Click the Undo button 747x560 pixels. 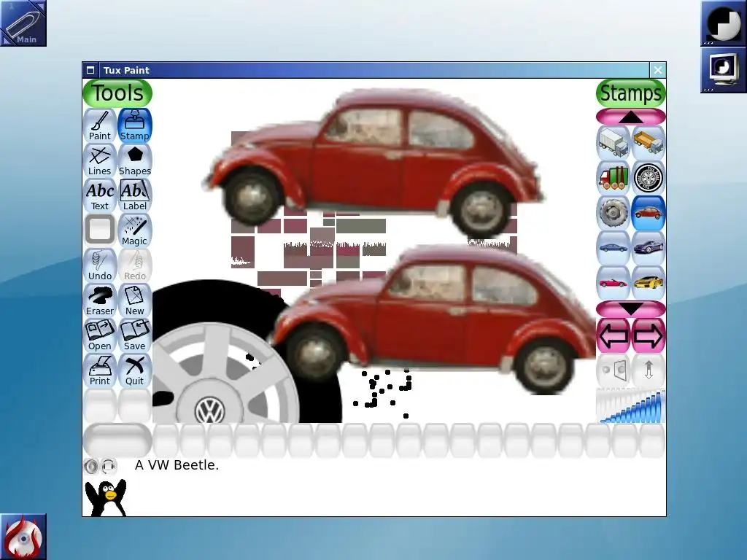coord(99,265)
